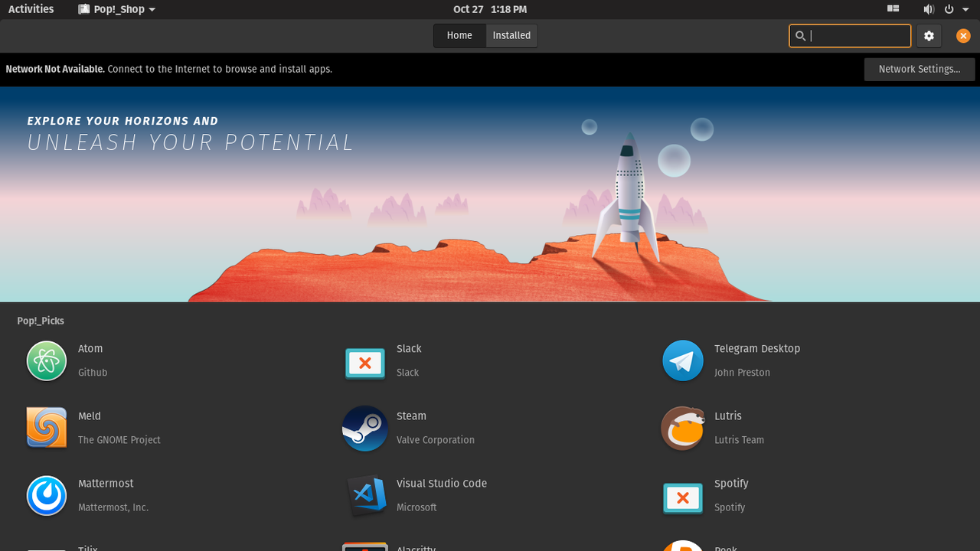Click the "Slack" app title

pyautogui.click(x=409, y=349)
